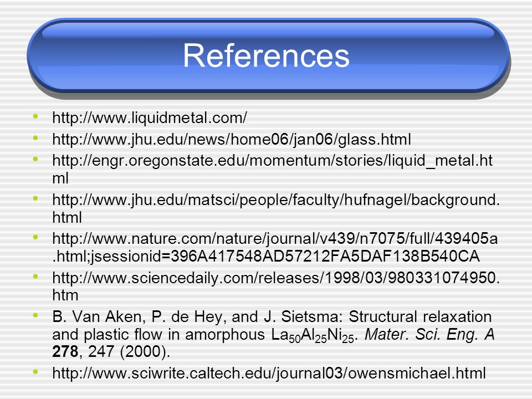Click the bullet beside the nature.com link
The image size is (532, 399).
point(35,237)
